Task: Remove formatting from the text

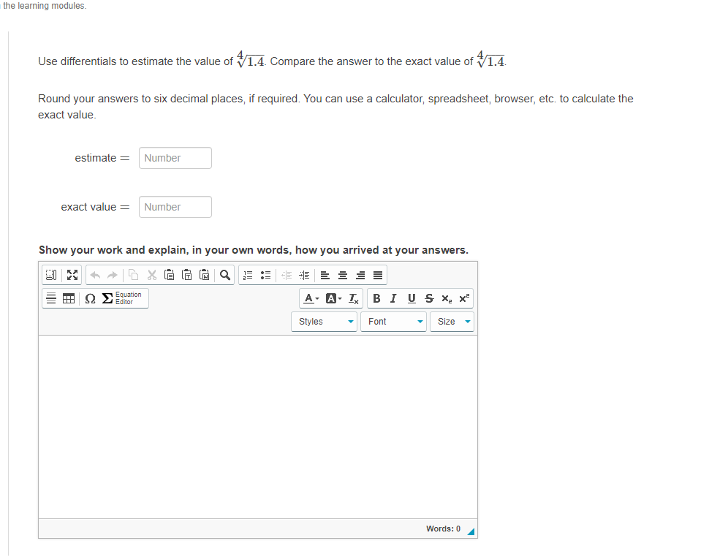Action: coord(354,298)
